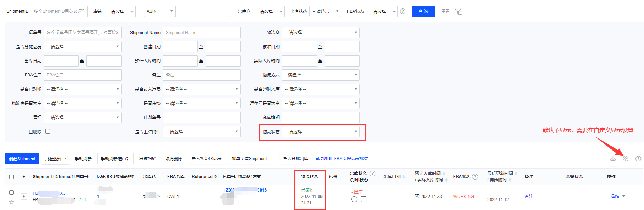Screen dimensions: 644x210
Task: Open the 是否已对账 dropdown
Action: (82, 89)
